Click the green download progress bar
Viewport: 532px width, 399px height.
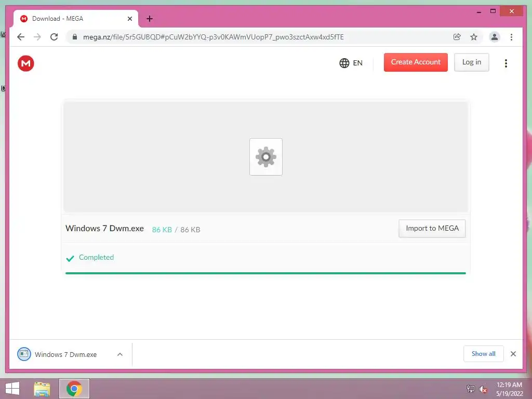click(x=265, y=273)
